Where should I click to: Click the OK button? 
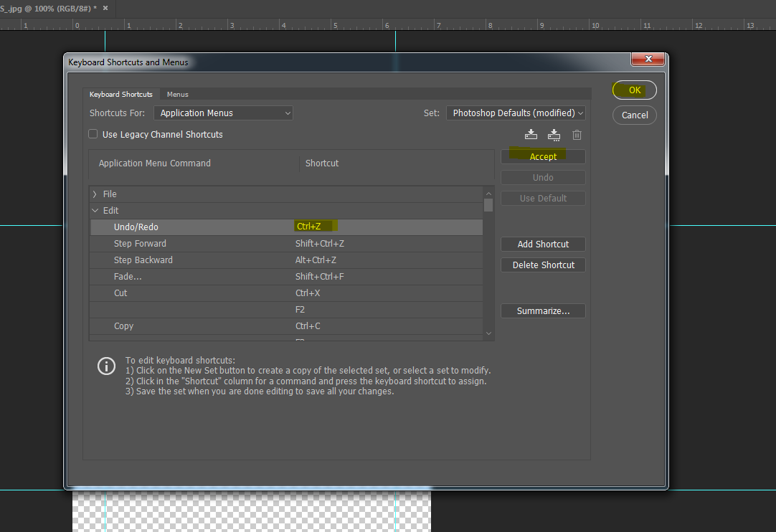tap(635, 90)
